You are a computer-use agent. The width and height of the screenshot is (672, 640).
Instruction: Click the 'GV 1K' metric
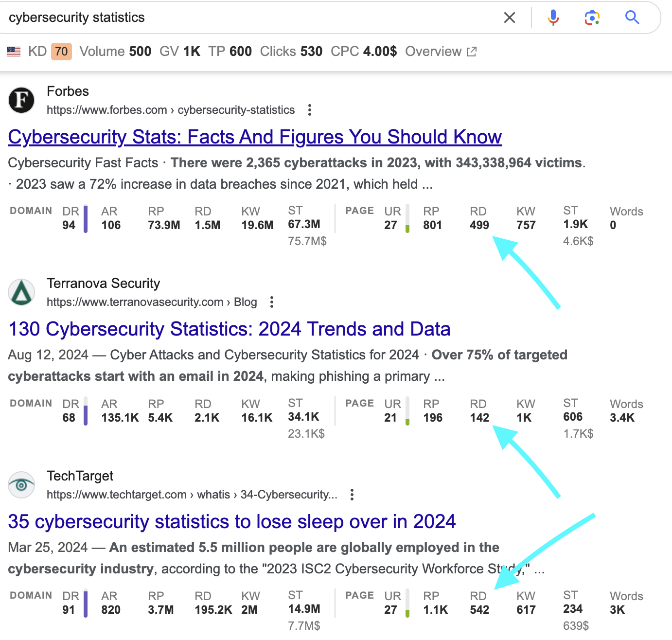[x=180, y=51]
